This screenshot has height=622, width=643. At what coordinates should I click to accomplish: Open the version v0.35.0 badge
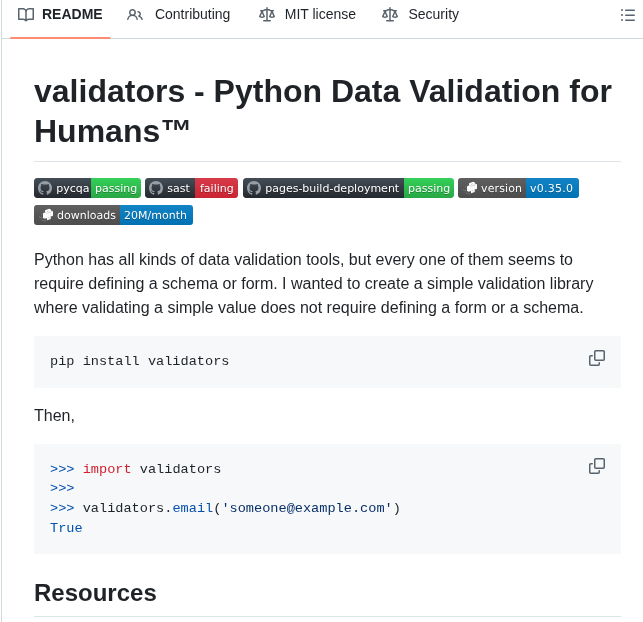click(x=518, y=188)
